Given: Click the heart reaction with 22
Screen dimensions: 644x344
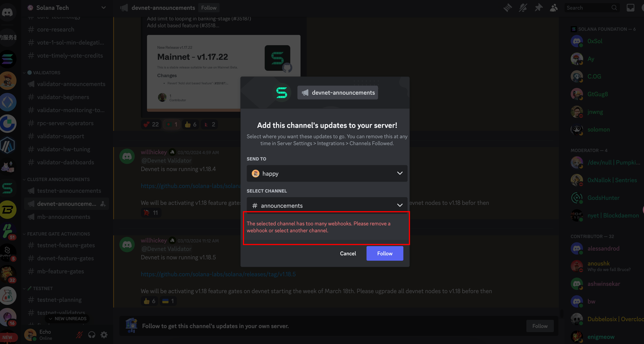Looking at the screenshot, I should point(151,124).
